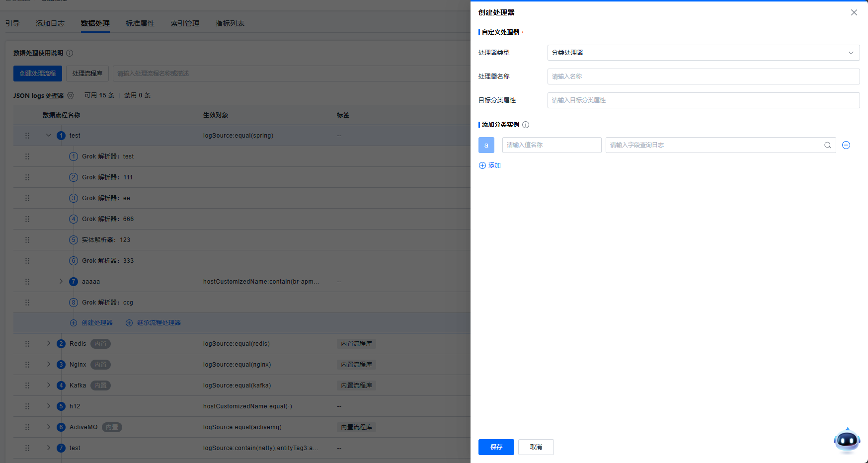The height and width of the screenshot is (463, 868).
Task: Click the 保存 button
Action: point(496,447)
